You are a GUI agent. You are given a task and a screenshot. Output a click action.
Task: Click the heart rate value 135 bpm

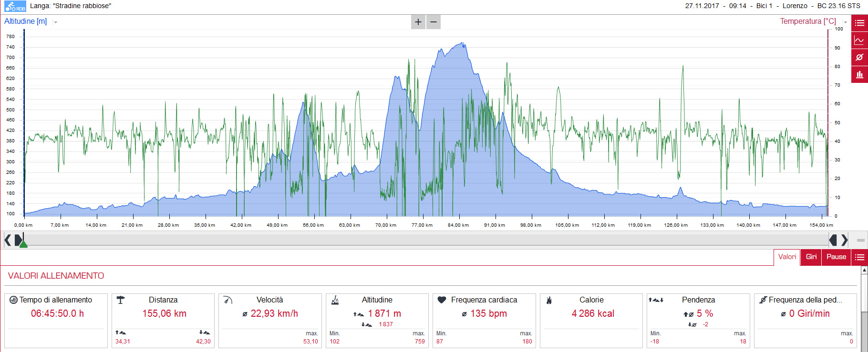point(489,313)
